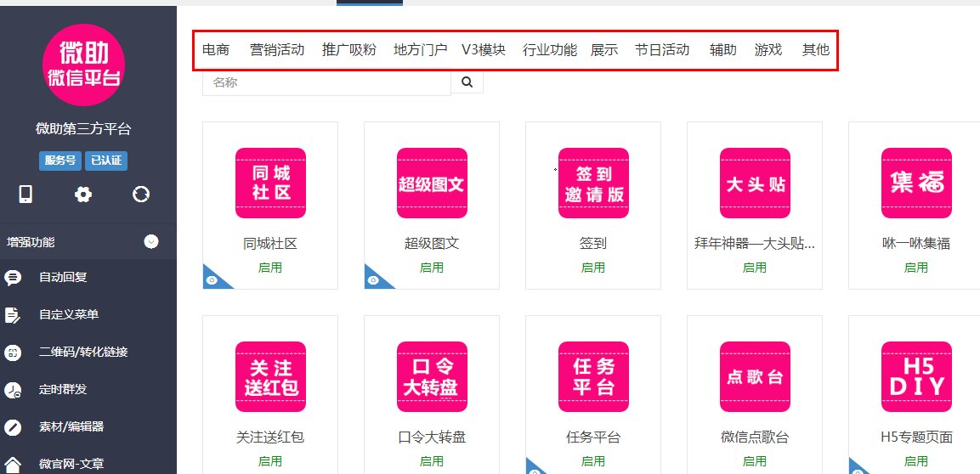Viewport: 980px width, 474px height.
Task: Click the search magnifier button
Action: coord(467,82)
